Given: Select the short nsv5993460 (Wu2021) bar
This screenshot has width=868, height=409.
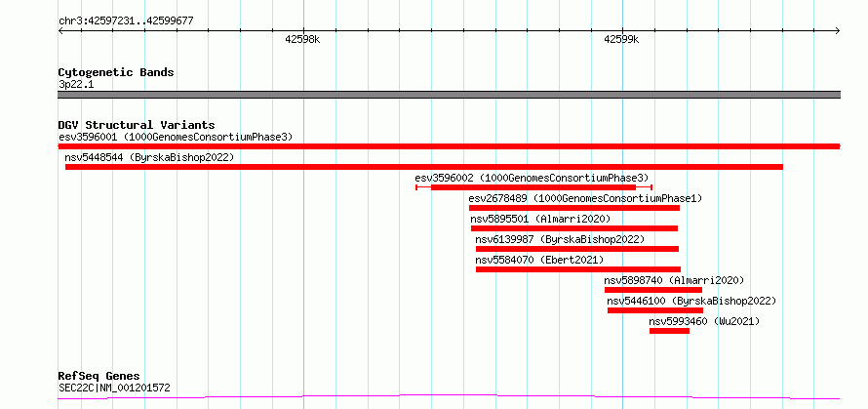Looking at the screenshot, I should point(669,331).
